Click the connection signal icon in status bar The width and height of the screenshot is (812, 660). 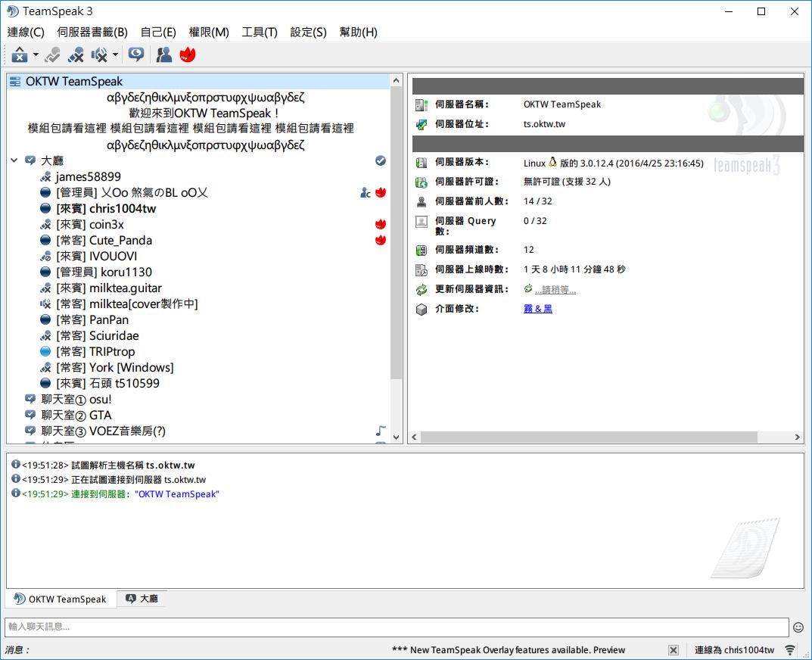pyautogui.click(x=790, y=650)
